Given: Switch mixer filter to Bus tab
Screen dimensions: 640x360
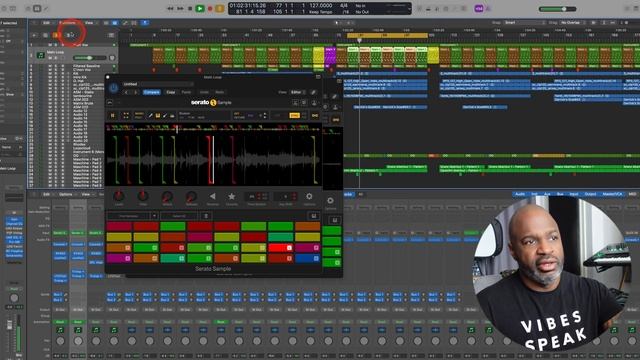Looking at the screenshot, I should (560, 194).
